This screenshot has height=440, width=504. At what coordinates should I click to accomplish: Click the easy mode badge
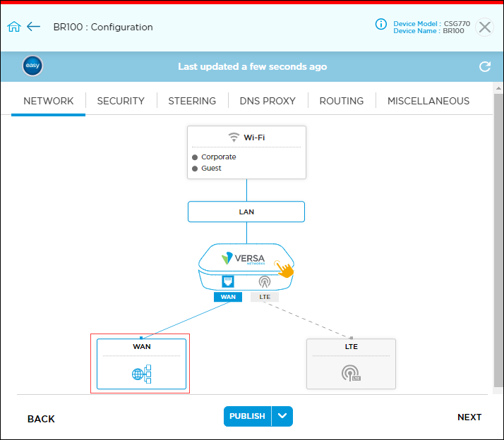32,66
